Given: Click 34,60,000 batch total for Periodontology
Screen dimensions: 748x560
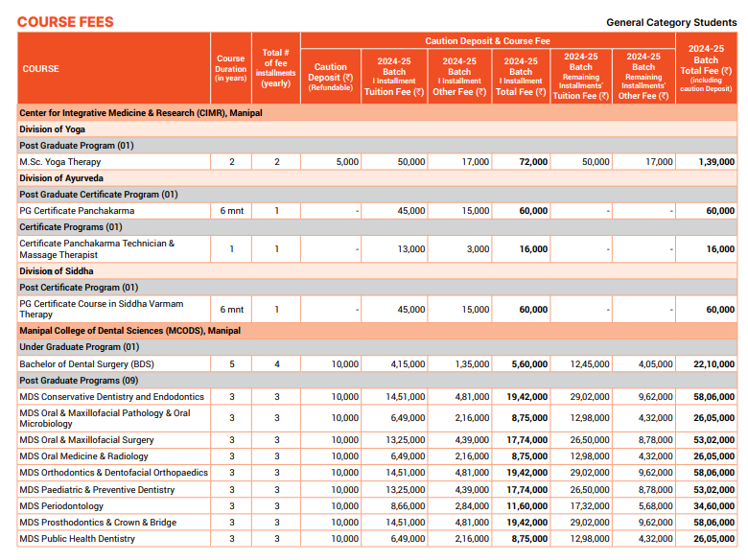Looking at the screenshot, I should pyautogui.click(x=713, y=506).
